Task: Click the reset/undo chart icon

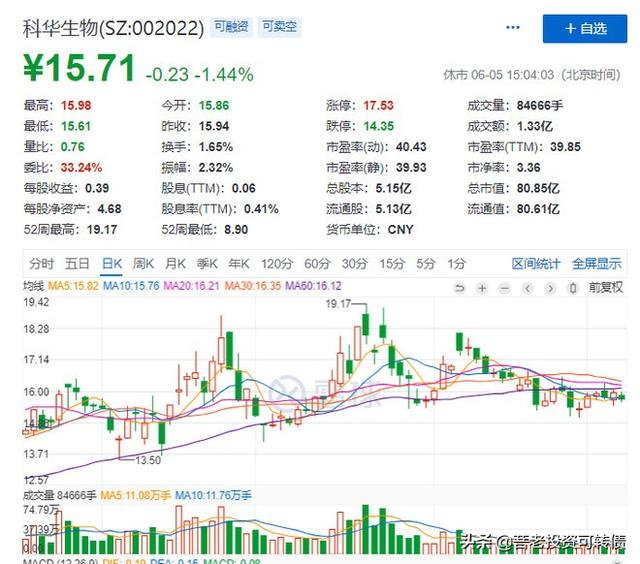Action: tap(460, 289)
